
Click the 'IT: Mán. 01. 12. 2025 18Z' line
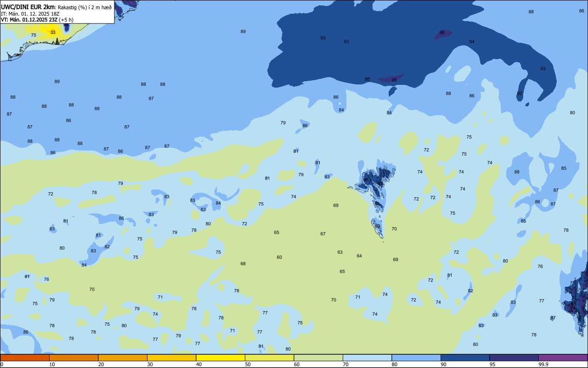point(30,14)
